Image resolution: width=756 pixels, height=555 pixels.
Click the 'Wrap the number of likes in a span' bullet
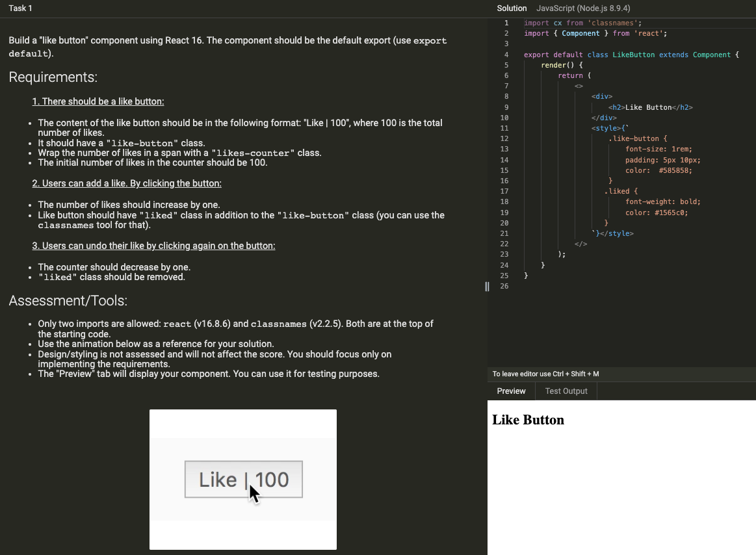(x=180, y=153)
